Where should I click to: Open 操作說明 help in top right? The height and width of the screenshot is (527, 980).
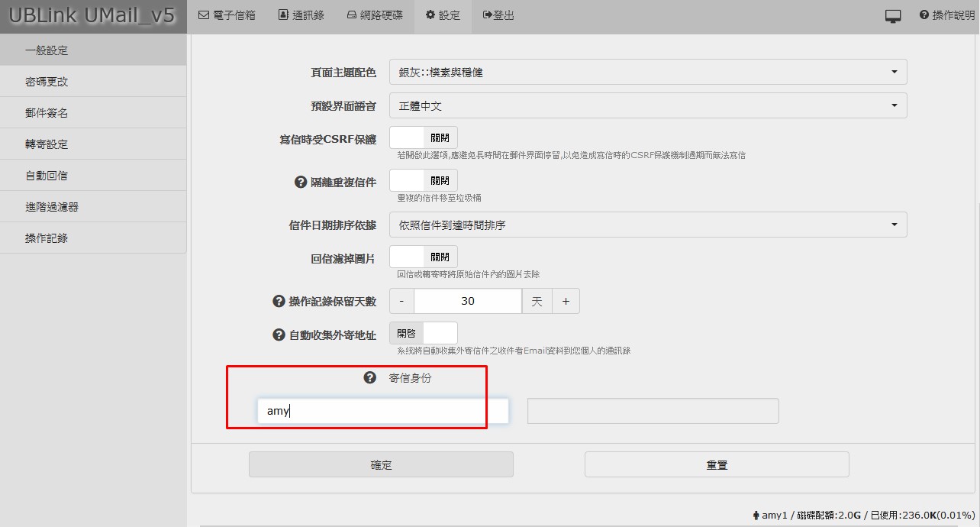pyautogui.click(x=947, y=15)
